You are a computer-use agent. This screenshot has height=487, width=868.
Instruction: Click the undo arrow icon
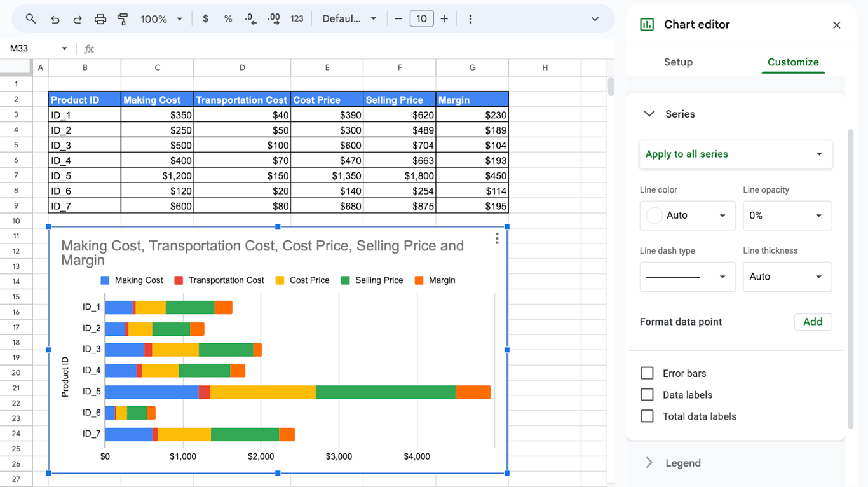coord(55,19)
